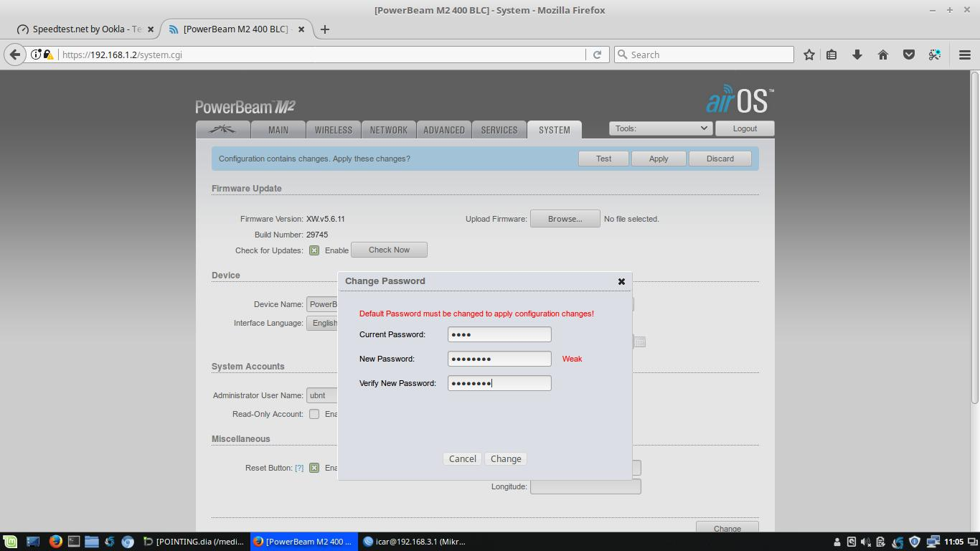Open the screenshot scissors extension icon
The height and width of the screenshot is (551, 980).
pos(934,55)
